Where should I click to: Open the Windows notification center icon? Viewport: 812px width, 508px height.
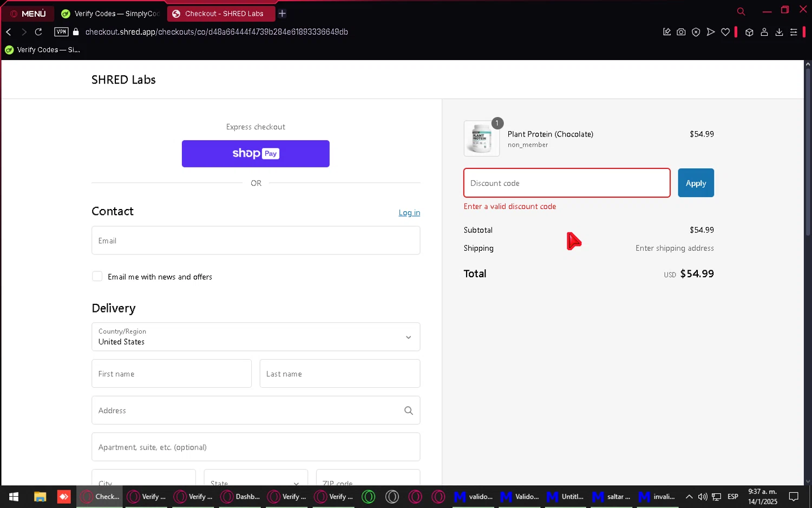coord(794,497)
